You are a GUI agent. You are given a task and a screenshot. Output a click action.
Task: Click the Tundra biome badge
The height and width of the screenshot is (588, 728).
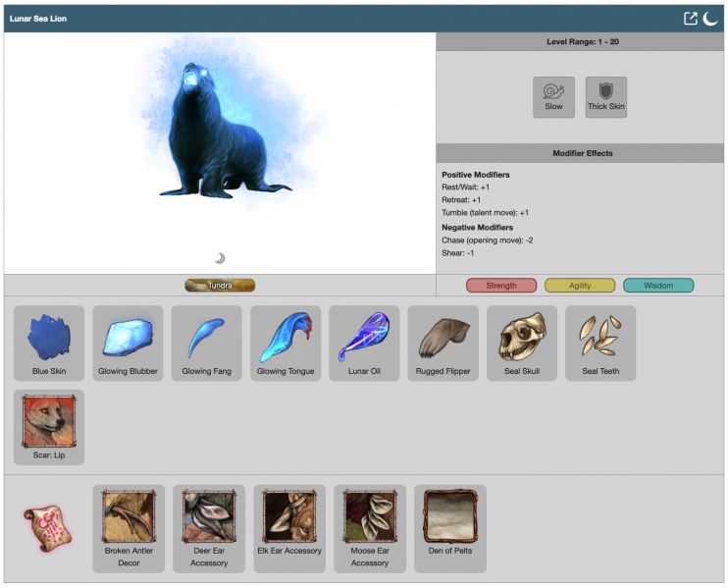pyautogui.click(x=220, y=286)
